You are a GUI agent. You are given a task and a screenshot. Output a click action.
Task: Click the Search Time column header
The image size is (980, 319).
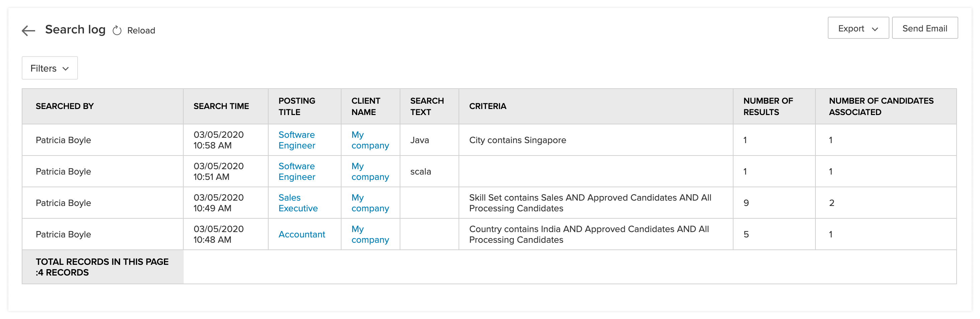221,106
